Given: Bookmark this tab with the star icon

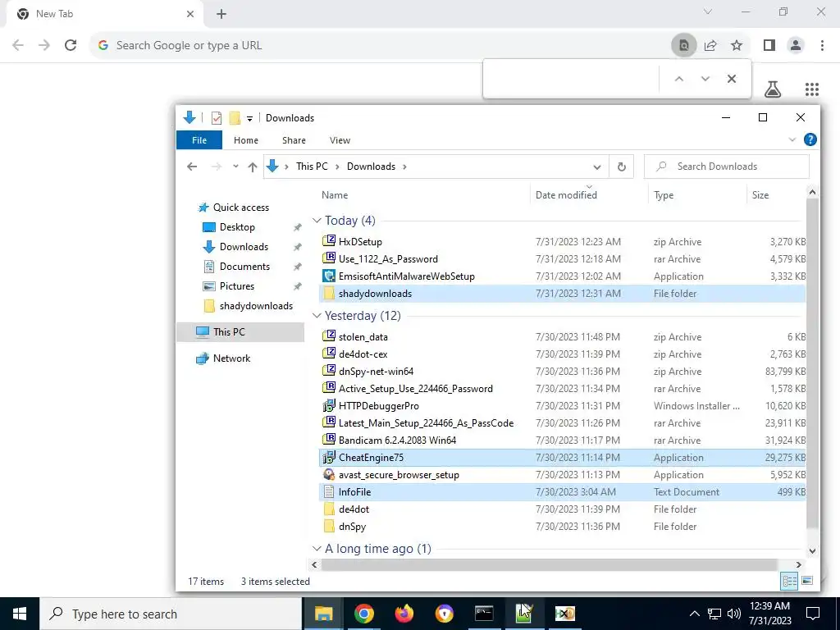Looking at the screenshot, I should 737,45.
